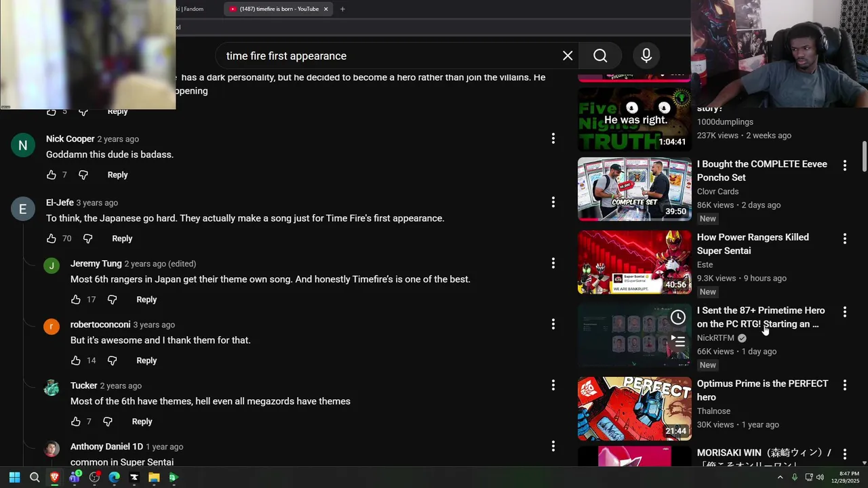The height and width of the screenshot is (488, 868).
Task: Click the volume icon in system tray
Action: [820, 477]
